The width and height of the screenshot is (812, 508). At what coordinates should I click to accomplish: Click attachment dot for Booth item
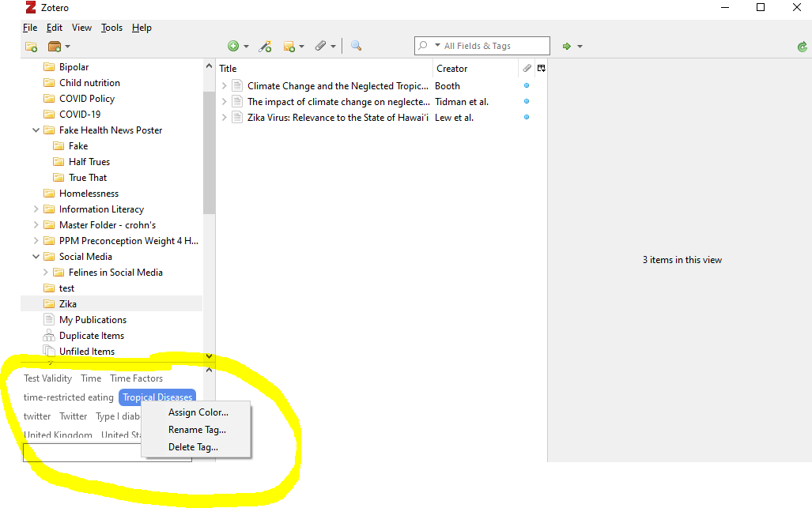(x=527, y=86)
